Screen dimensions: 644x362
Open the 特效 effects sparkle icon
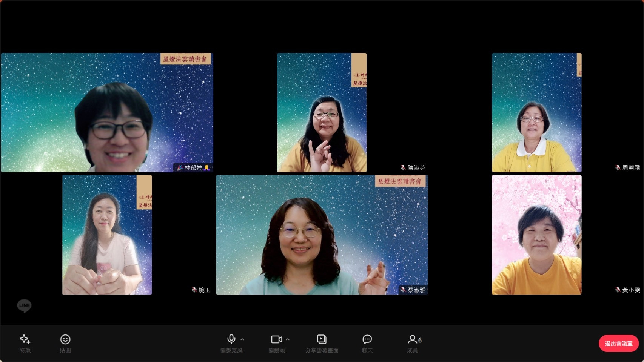coord(25,339)
